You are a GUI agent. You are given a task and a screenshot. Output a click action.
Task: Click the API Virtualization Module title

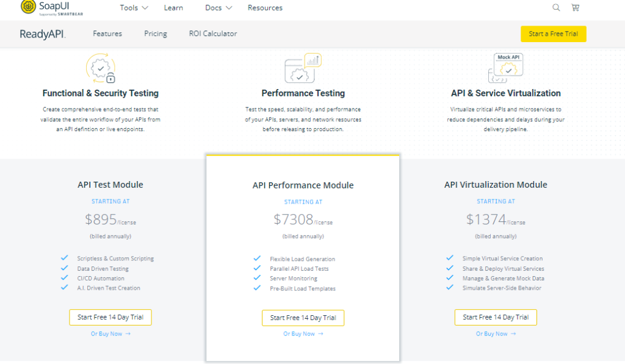tap(496, 185)
